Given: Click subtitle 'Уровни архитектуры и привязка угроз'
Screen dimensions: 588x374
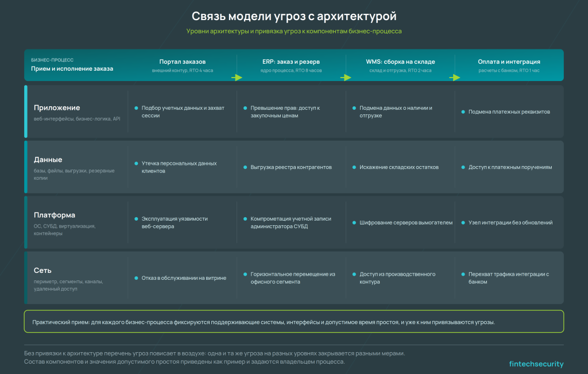Looking at the screenshot, I should point(293,31).
